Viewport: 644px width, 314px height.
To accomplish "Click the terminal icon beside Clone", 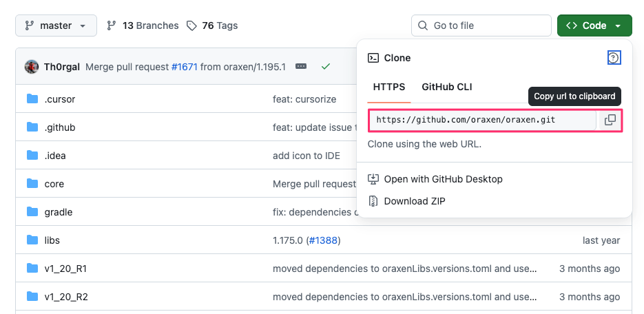I will (x=373, y=58).
